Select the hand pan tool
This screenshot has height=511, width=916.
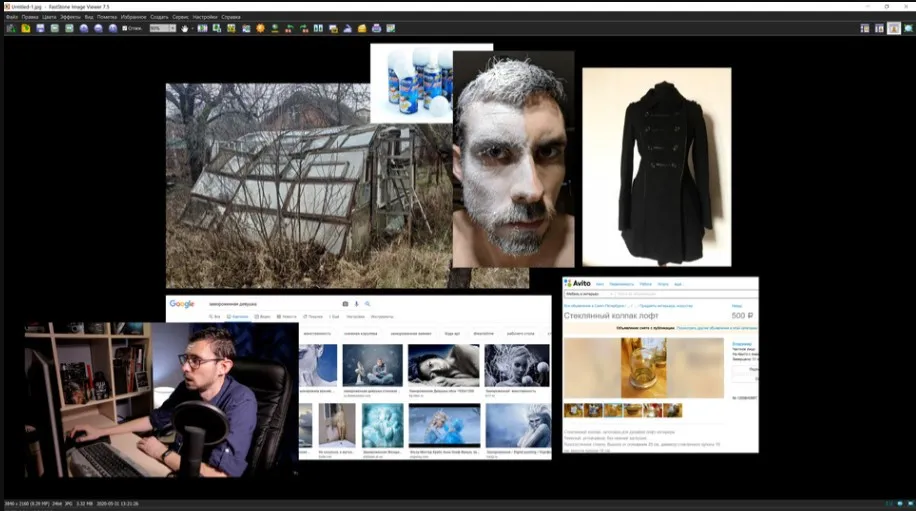pyautogui.click(x=185, y=28)
